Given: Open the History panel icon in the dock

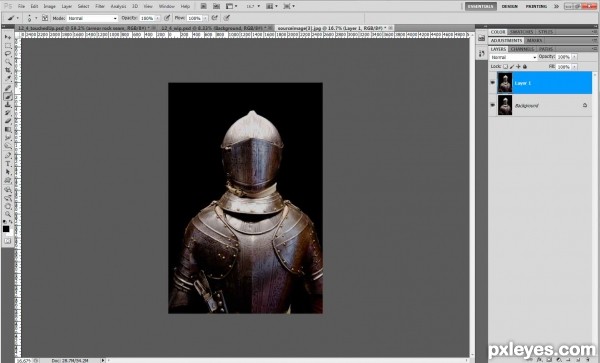Looking at the screenshot, I should click(x=482, y=54).
